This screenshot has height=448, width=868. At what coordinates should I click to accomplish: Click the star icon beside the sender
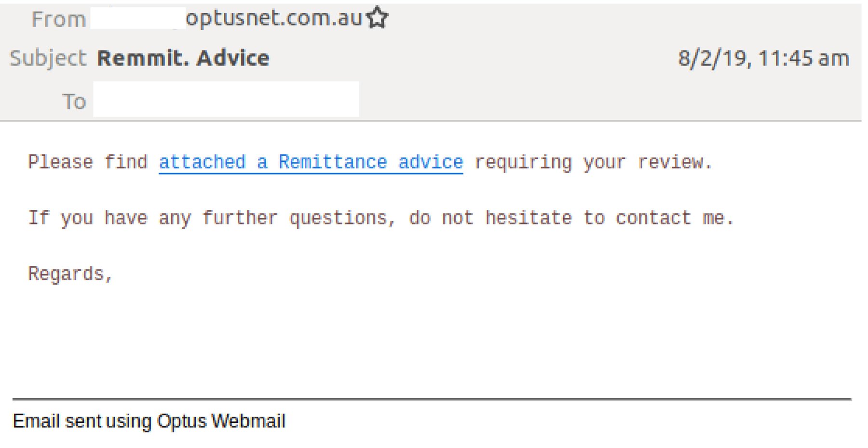coord(378,18)
